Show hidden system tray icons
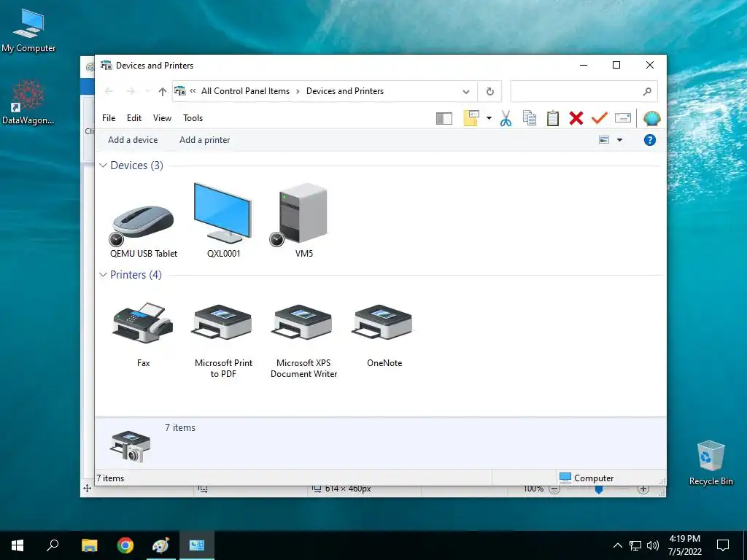The height and width of the screenshot is (560, 747). [617, 545]
